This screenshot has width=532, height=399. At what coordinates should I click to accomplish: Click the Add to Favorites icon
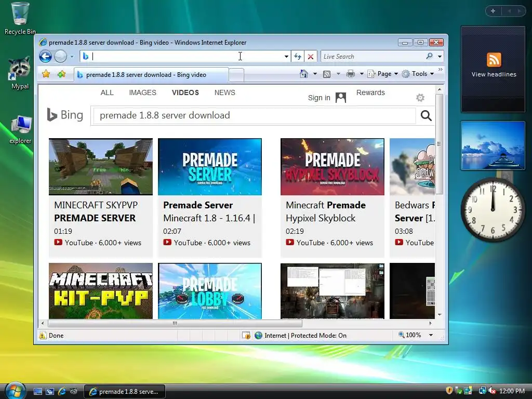[61, 74]
